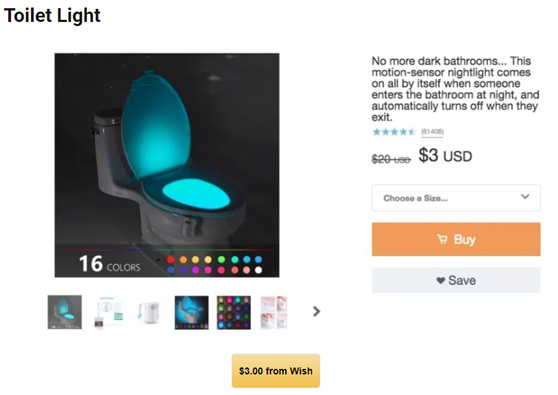Image resolution: width=558 pixels, height=395 pixels.
Task: Click the heart icon beside Save
Action: (x=441, y=280)
